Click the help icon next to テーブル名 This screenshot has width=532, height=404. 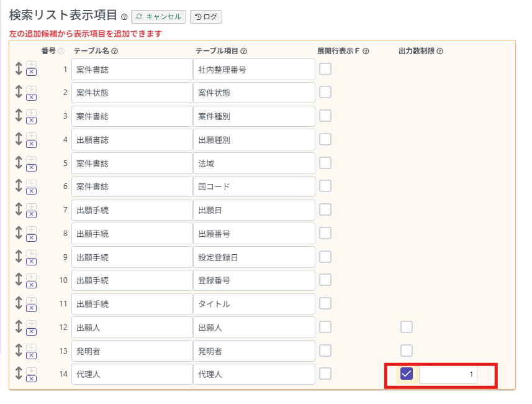115,51
